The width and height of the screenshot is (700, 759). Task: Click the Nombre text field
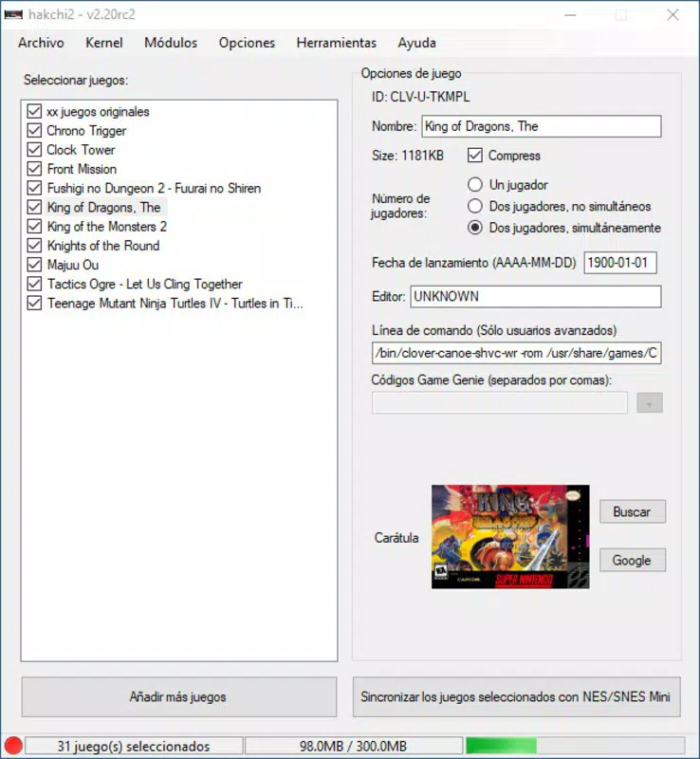pos(542,126)
